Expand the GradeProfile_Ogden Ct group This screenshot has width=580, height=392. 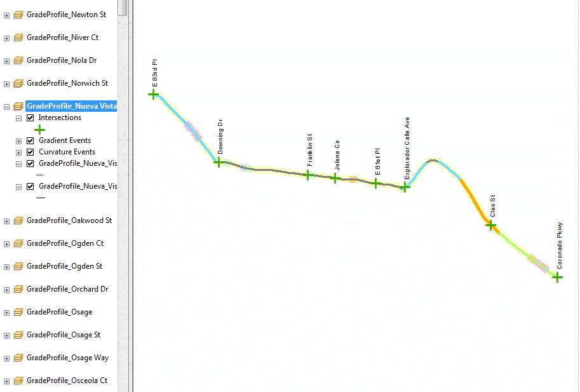pos(6,245)
